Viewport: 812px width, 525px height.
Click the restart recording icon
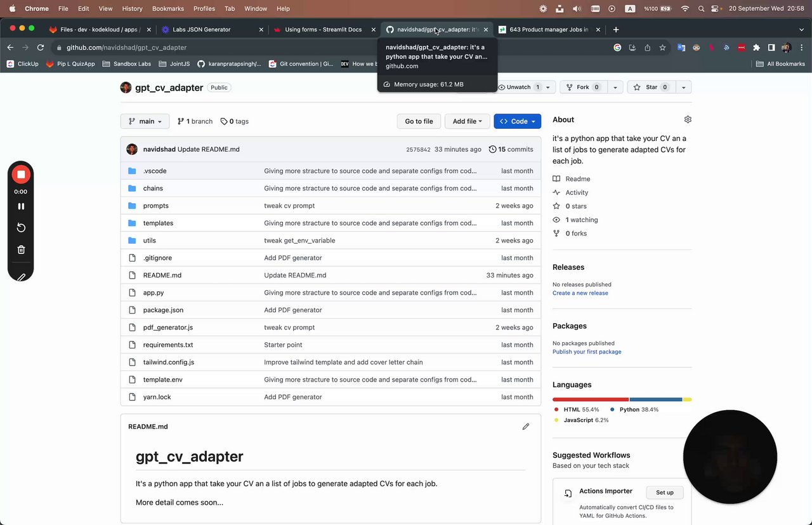(21, 228)
